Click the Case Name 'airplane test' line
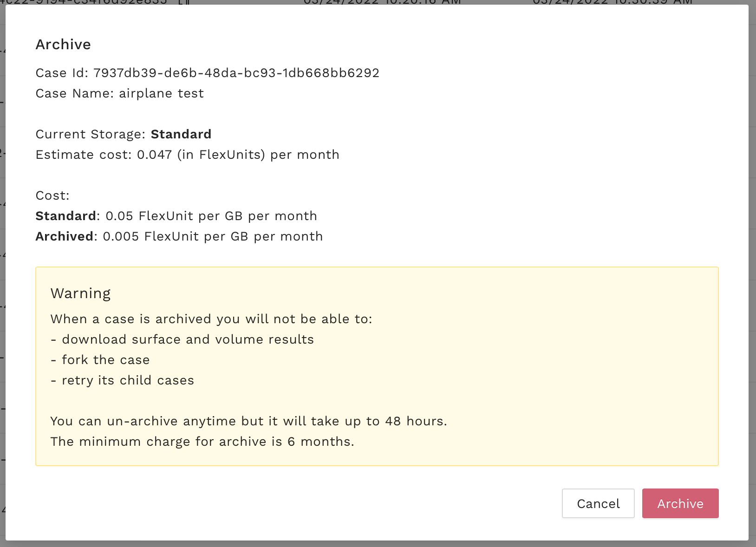The image size is (756, 547). pos(120,93)
